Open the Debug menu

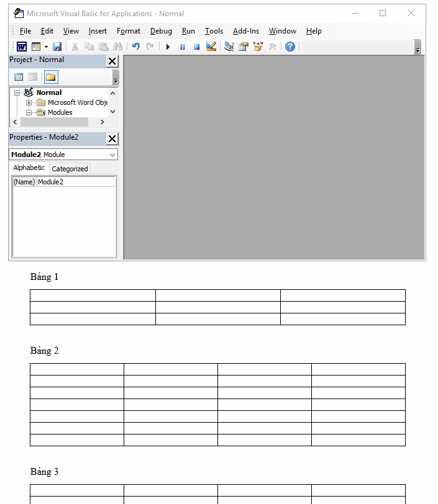(161, 31)
